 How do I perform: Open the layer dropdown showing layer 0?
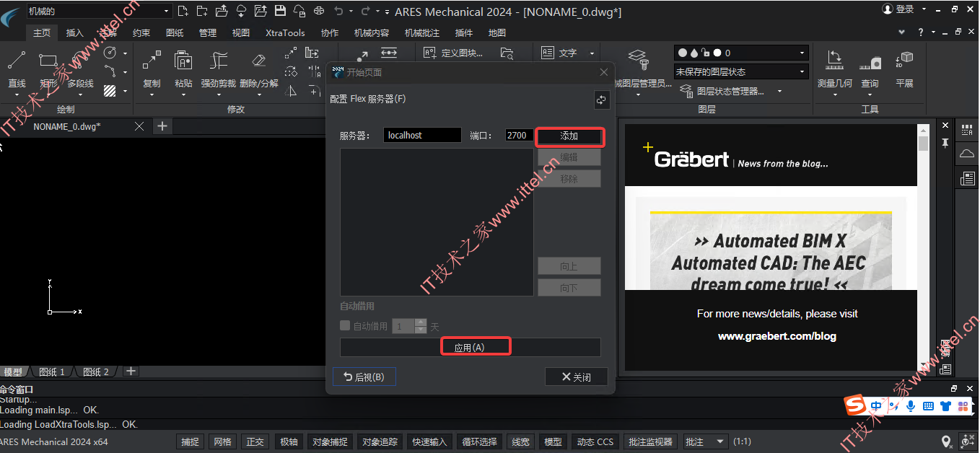pos(741,53)
